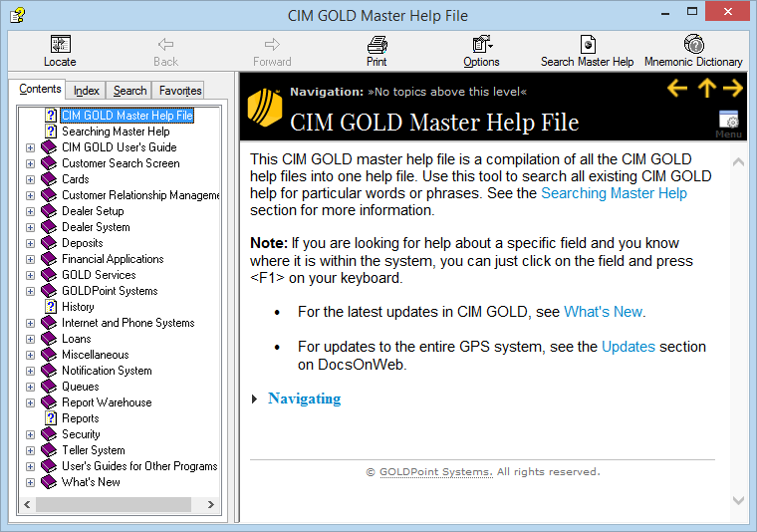The width and height of the screenshot is (757, 532).
Task: Expand the What's New tree node
Action: click(31, 482)
